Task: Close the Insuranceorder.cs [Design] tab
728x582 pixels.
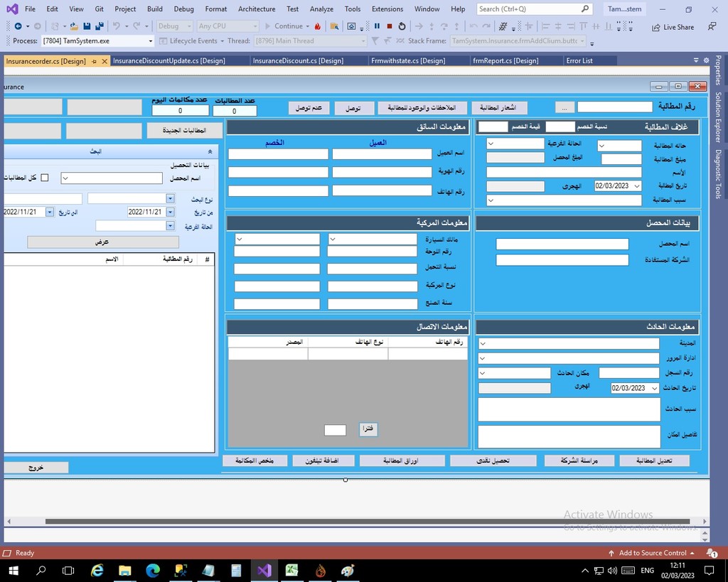Action: point(105,61)
